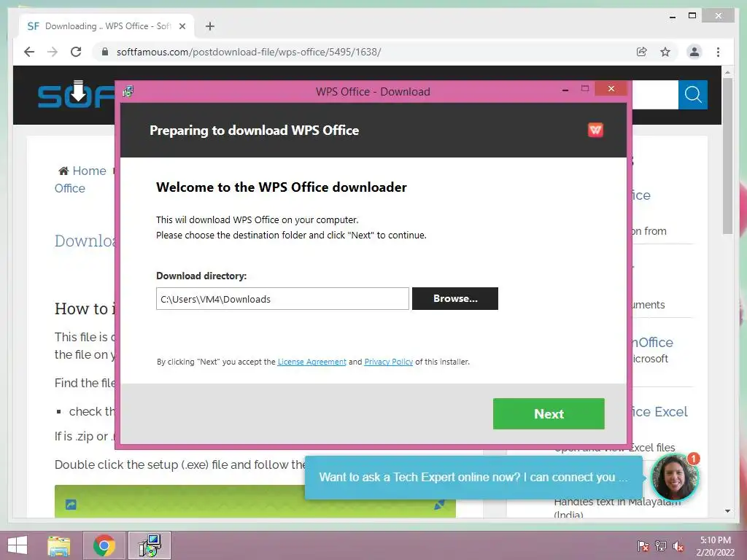
Task: Select the Downloading WPS Office tab
Action: 107,26
